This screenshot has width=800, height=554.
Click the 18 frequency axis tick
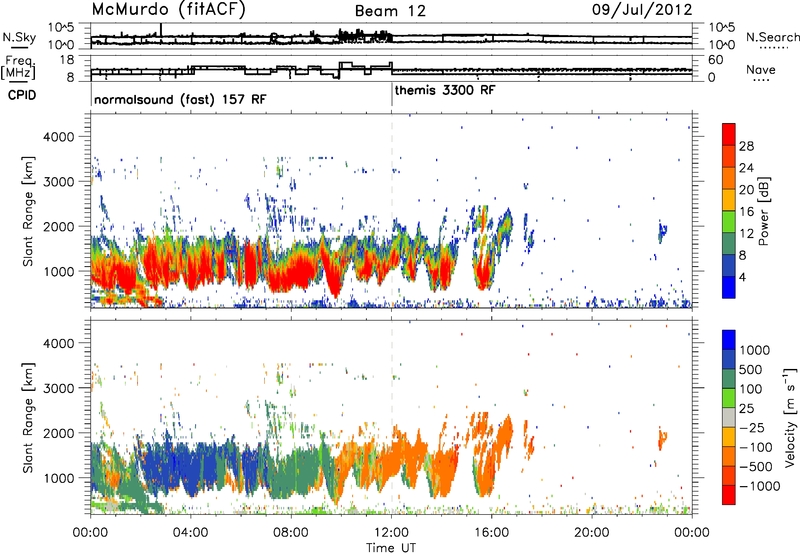[x=68, y=60]
